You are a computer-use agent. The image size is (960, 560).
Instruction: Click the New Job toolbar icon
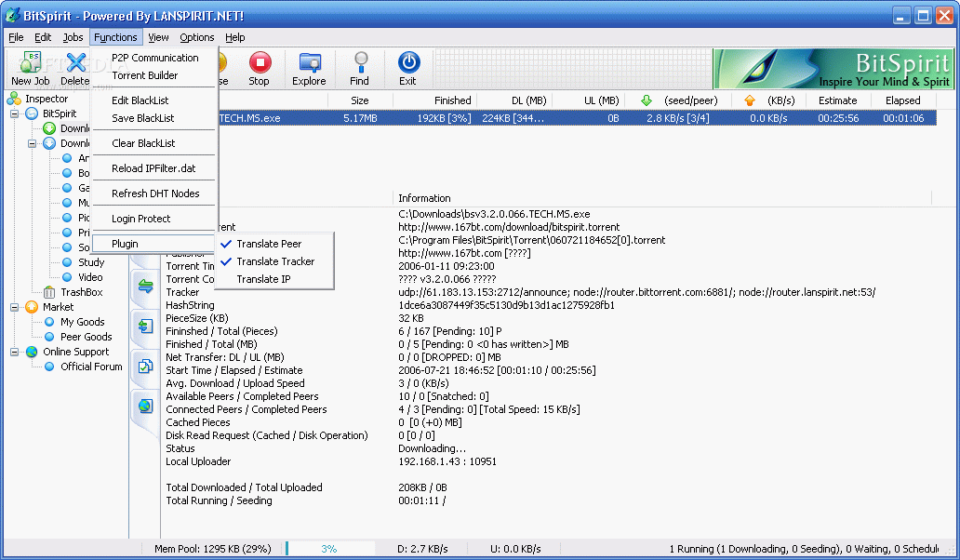(31, 62)
